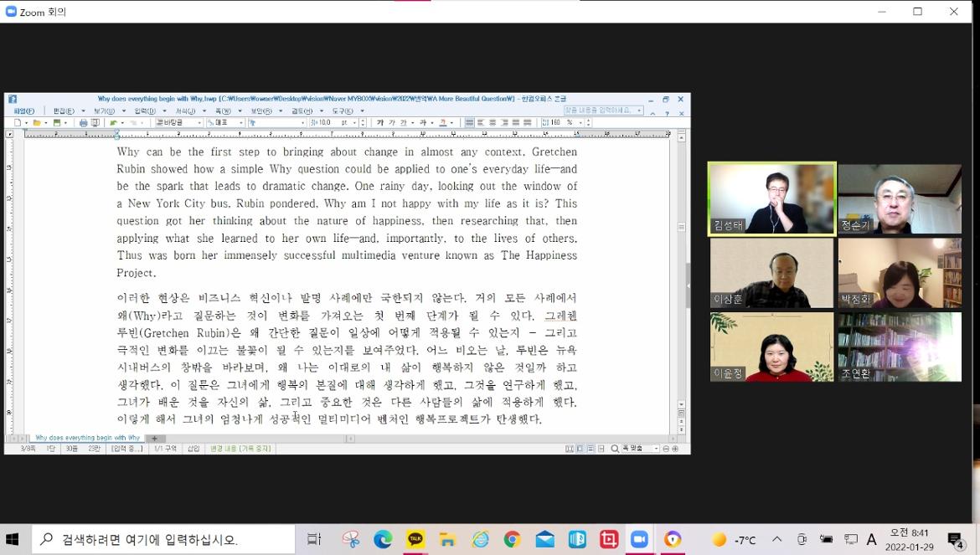The image size is (980, 555).
Task: Open the 서식(J) menu
Action: 185,110
